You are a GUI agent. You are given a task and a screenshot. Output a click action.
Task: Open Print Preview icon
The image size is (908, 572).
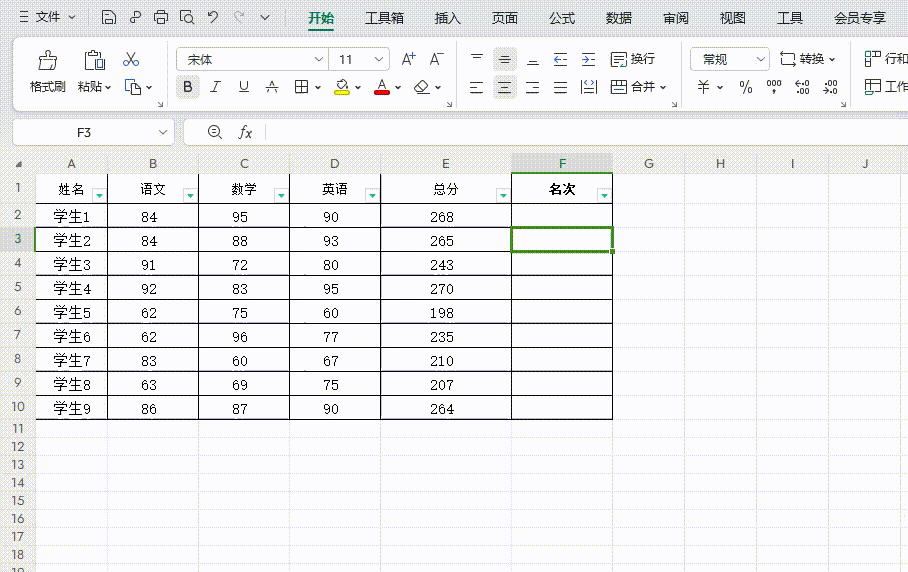[187, 17]
